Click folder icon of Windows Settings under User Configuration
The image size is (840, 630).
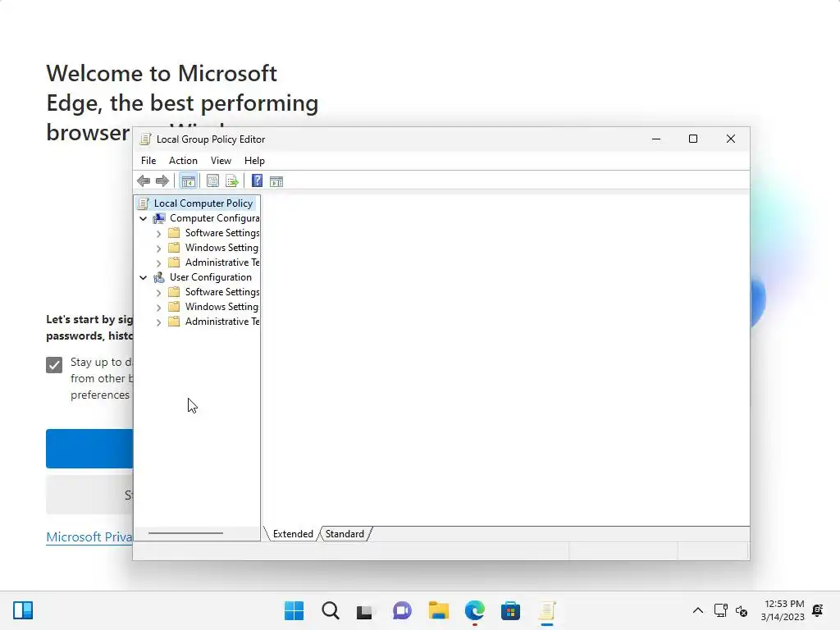174,307
